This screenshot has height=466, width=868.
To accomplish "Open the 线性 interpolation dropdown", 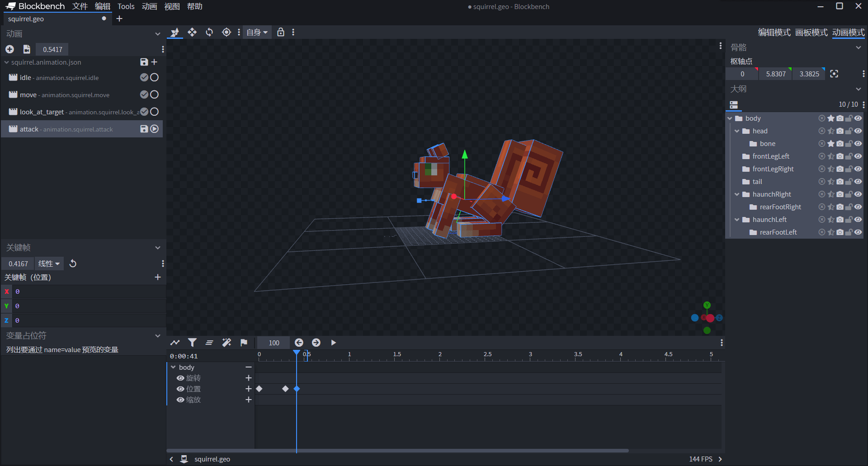I will [49, 264].
